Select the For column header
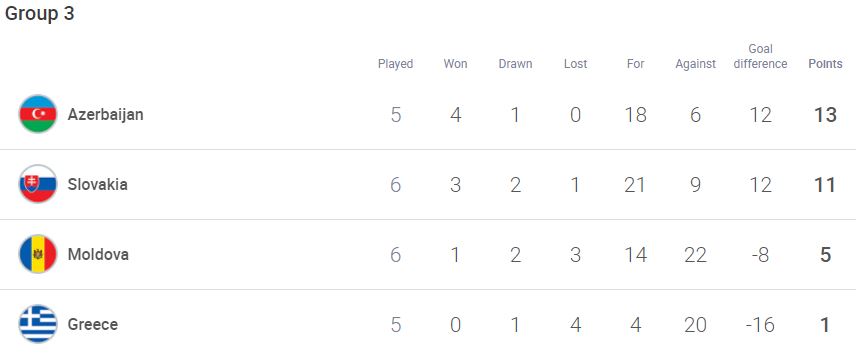863x360 pixels. tap(635, 64)
